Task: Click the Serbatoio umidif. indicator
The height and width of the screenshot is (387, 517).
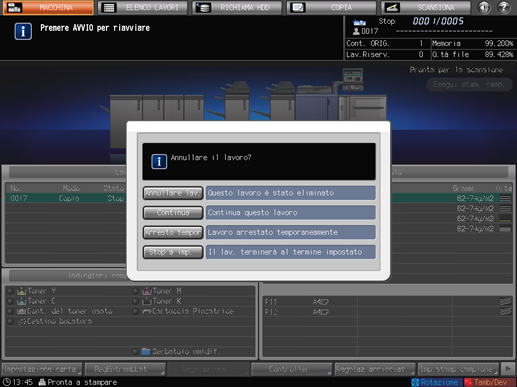Action: point(177,351)
